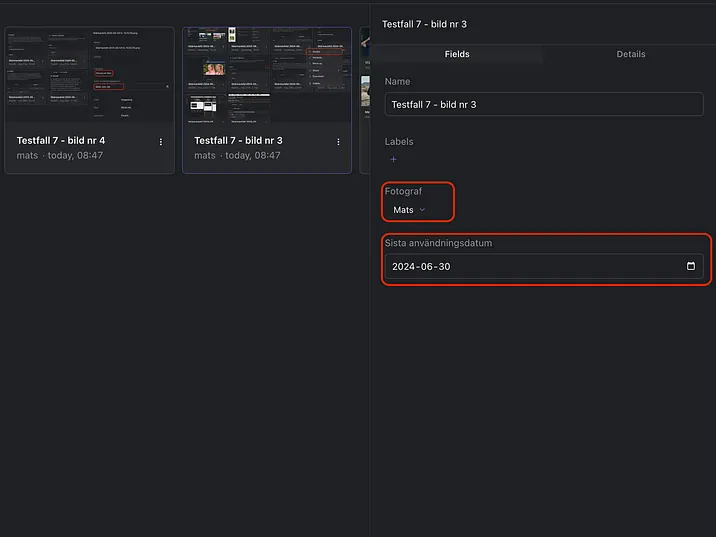Open the calendar picker icon in date field
Image resolution: width=716 pixels, height=537 pixels.
(691, 267)
